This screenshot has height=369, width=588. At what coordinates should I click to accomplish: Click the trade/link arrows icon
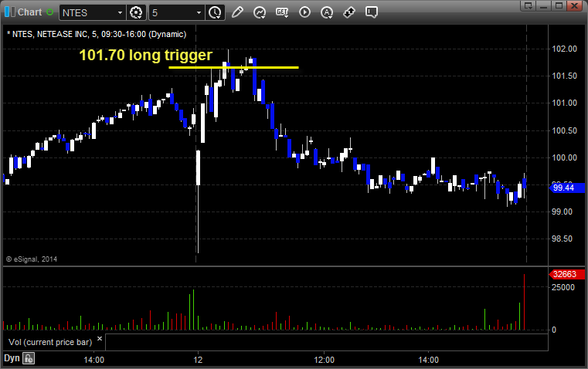coord(349,12)
